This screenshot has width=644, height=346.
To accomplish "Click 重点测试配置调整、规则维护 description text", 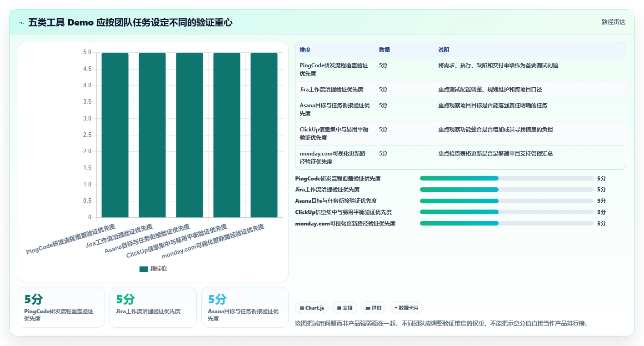I will (x=490, y=89).
